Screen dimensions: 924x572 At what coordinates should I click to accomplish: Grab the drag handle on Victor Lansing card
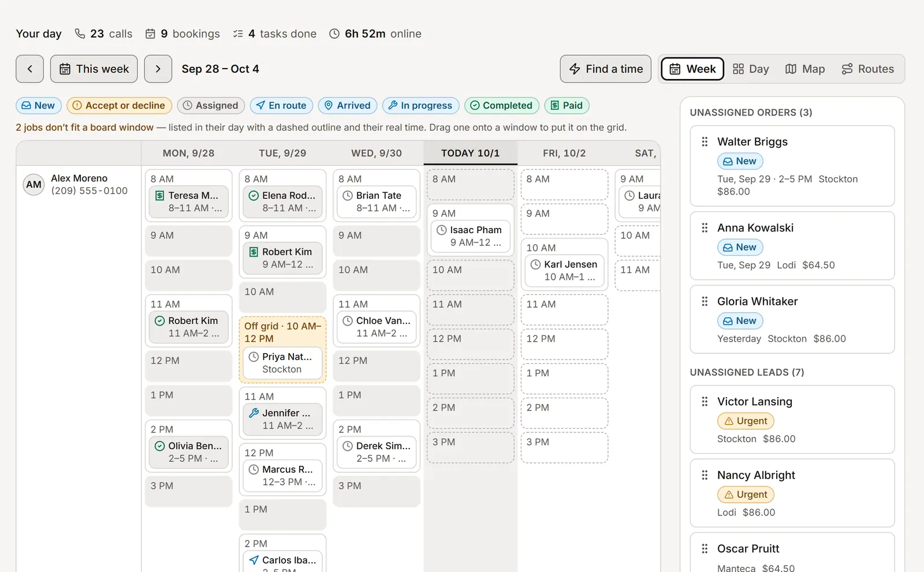pyautogui.click(x=705, y=401)
